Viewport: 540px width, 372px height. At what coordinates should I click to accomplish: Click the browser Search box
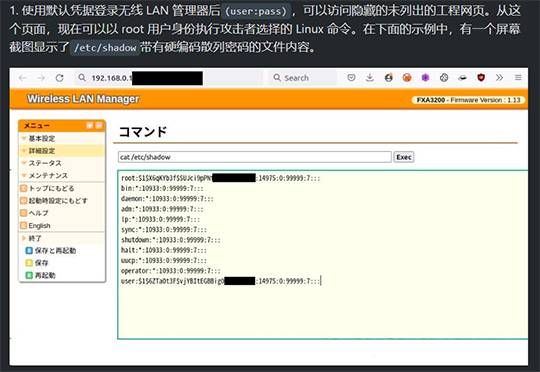303,78
